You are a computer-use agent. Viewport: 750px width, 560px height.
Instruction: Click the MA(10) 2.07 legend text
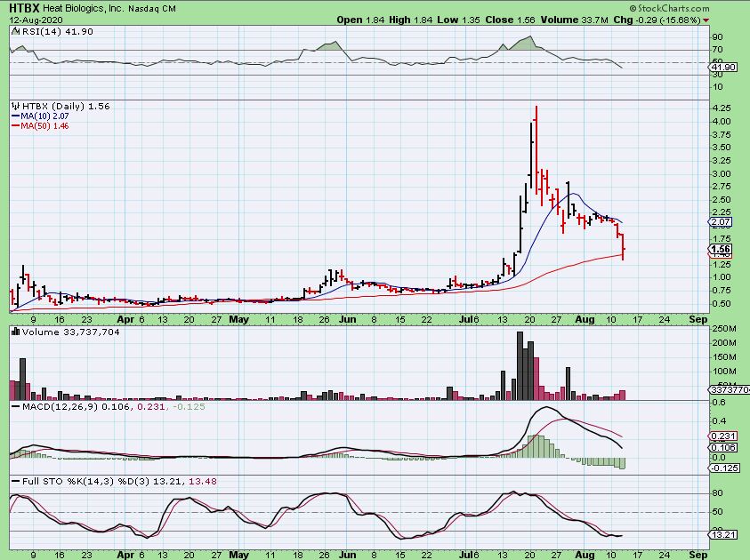[x=45, y=116]
